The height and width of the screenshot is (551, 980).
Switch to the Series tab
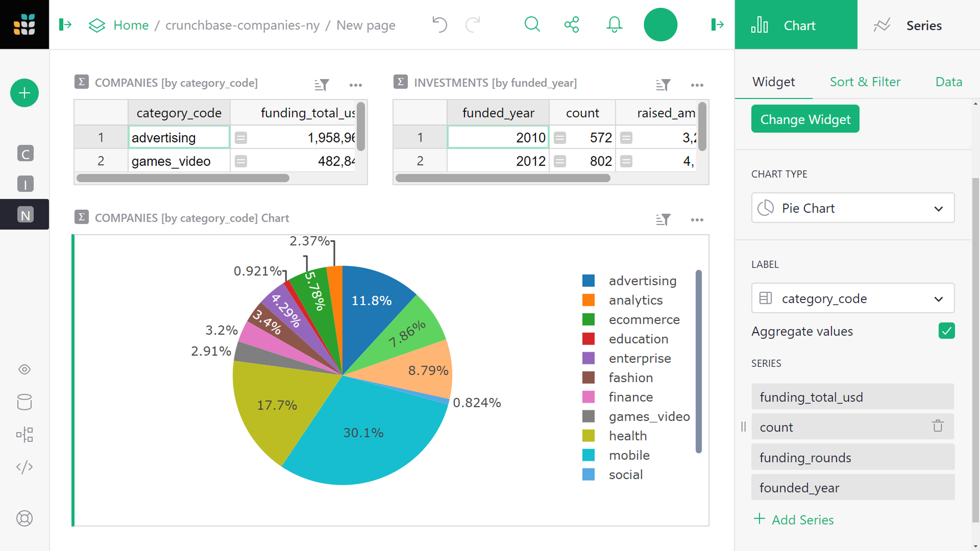(x=907, y=25)
